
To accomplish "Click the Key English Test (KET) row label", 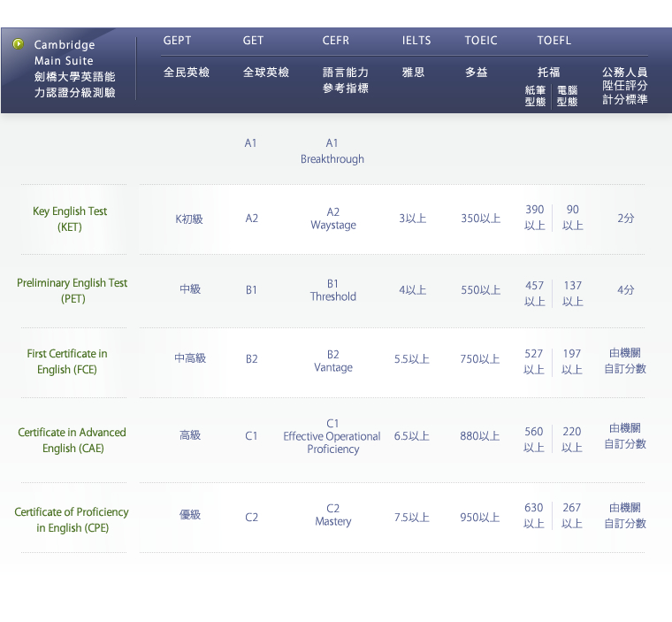I will pyautogui.click(x=70, y=219).
